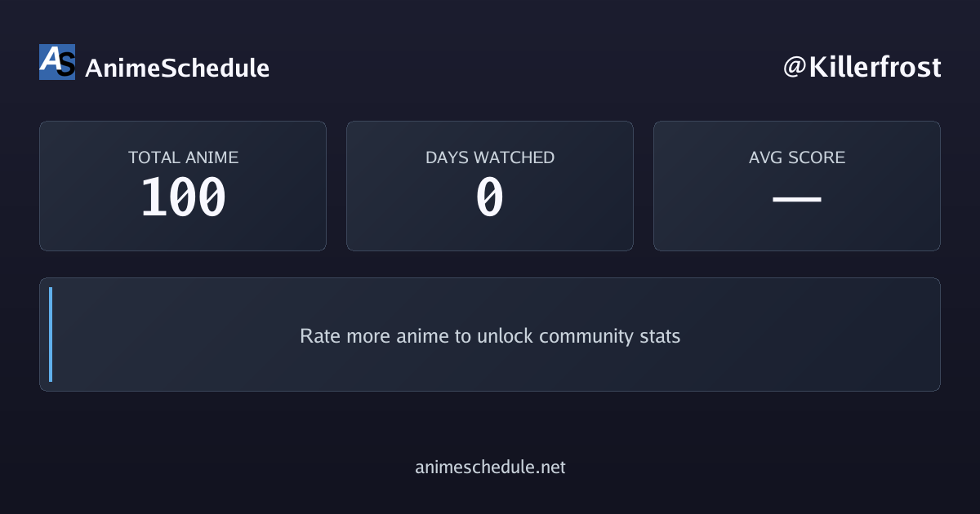
Task: Select the AVG SCORE label
Action: [x=797, y=157]
